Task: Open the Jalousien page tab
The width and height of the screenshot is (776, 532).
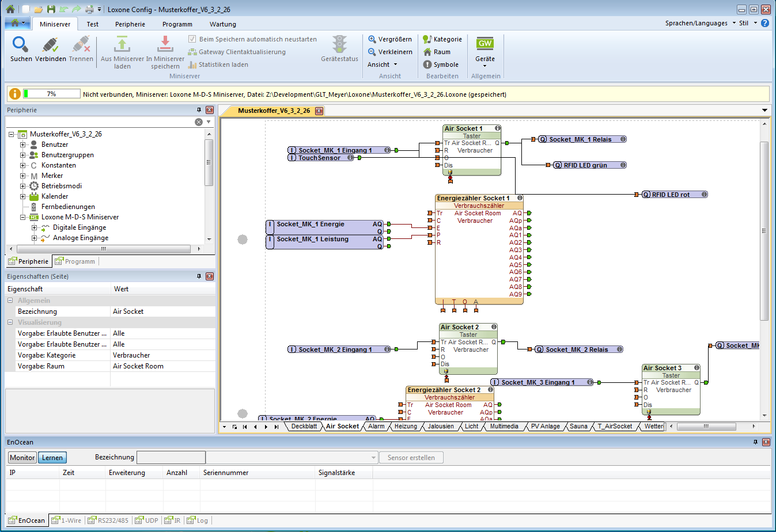Action: coord(441,427)
